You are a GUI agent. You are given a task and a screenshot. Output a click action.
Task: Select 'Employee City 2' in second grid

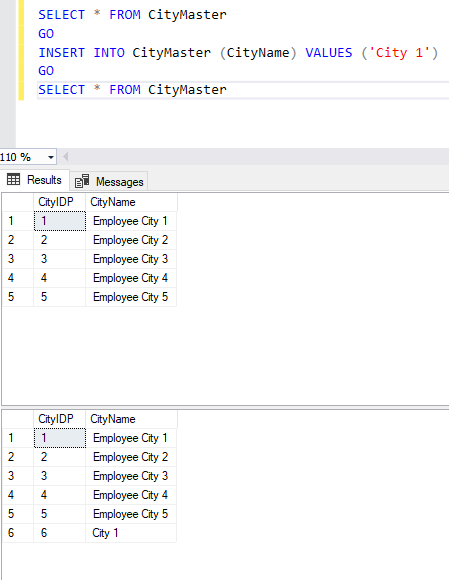tap(131, 457)
